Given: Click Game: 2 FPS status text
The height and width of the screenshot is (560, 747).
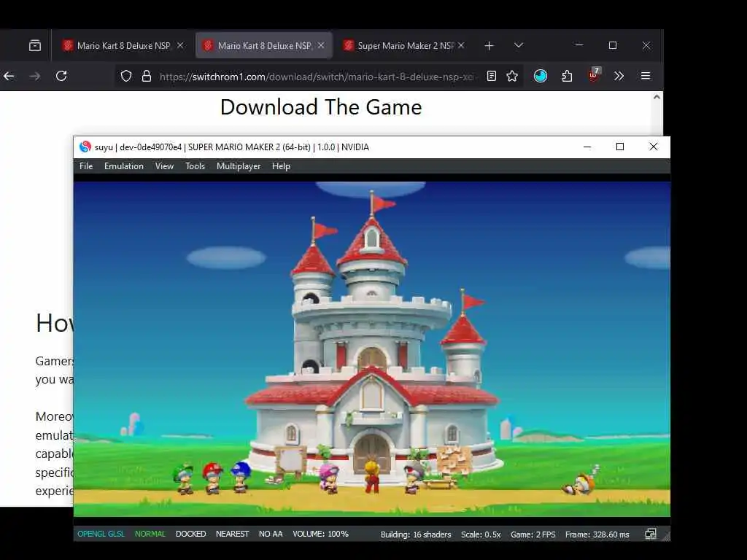Looking at the screenshot, I should tap(533, 534).
